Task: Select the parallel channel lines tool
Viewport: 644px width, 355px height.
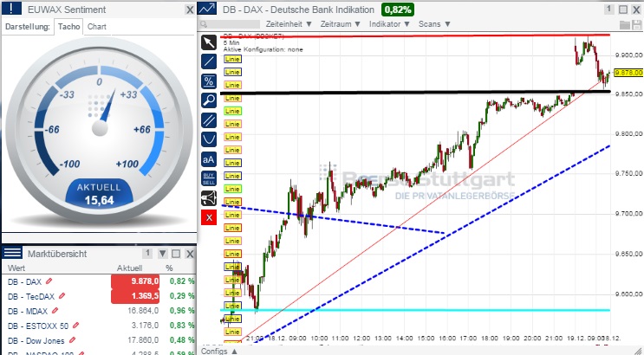Action: (209, 120)
